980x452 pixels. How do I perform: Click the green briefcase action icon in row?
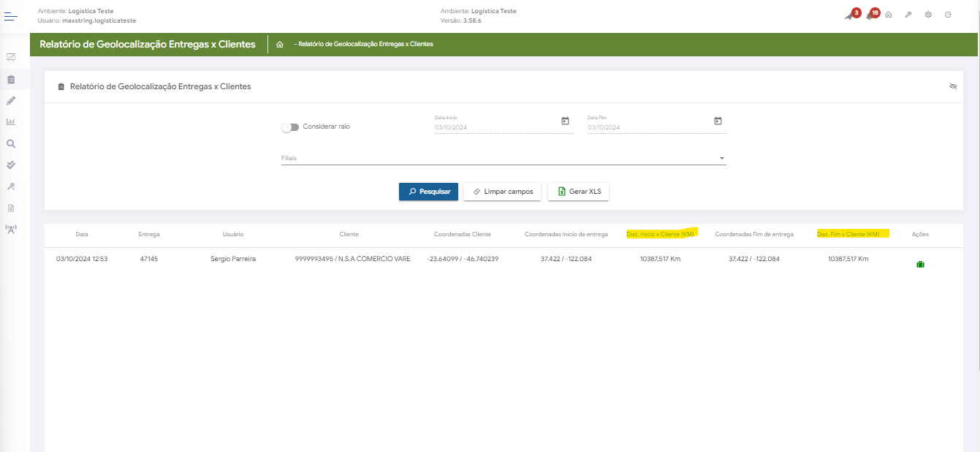point(920,264)
